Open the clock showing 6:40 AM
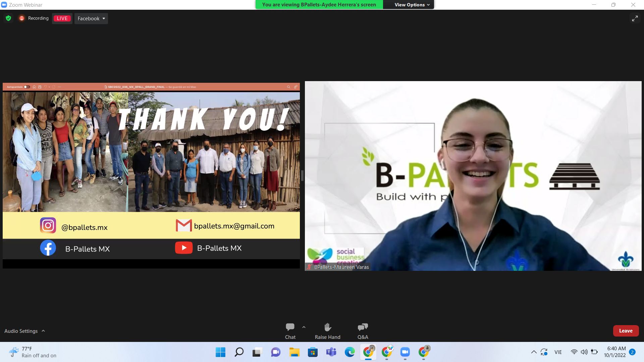This screenshot has width=644, height=362. pyautogui.click(x=615, y=352)
